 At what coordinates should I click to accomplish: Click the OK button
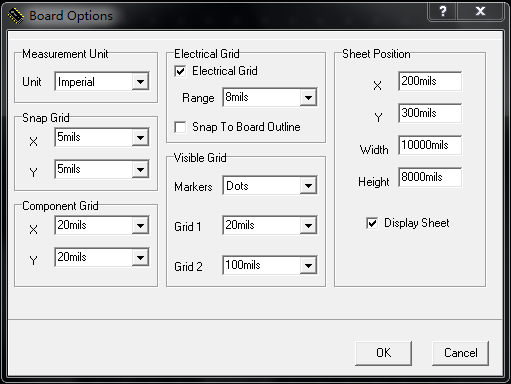[x=383, y=353]
